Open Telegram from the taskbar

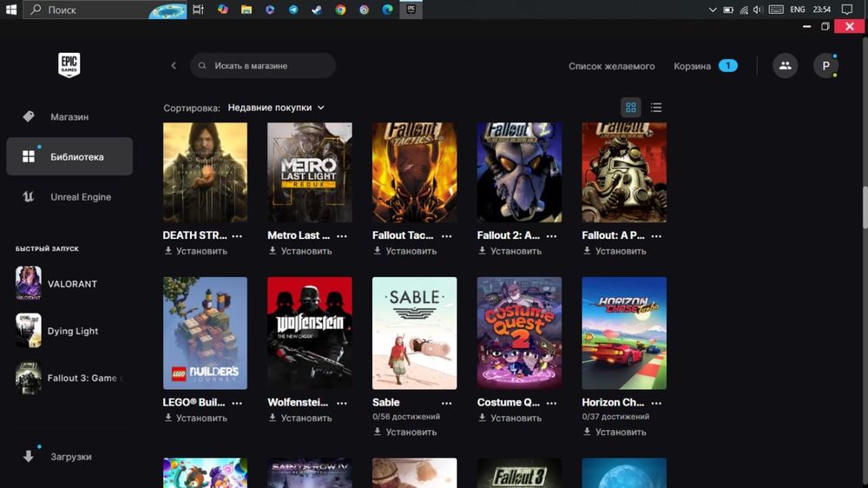point(293,10)
